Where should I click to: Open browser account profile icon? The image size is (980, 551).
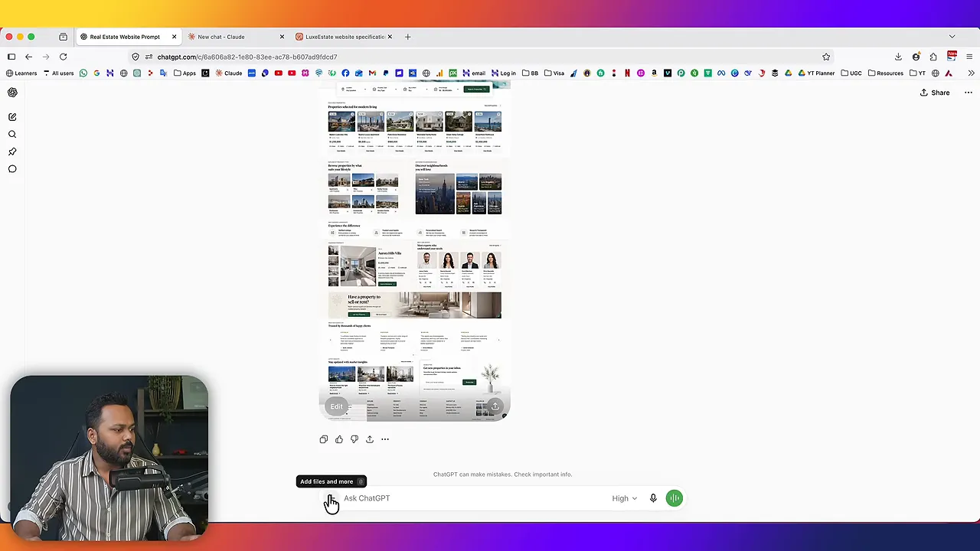916,57
